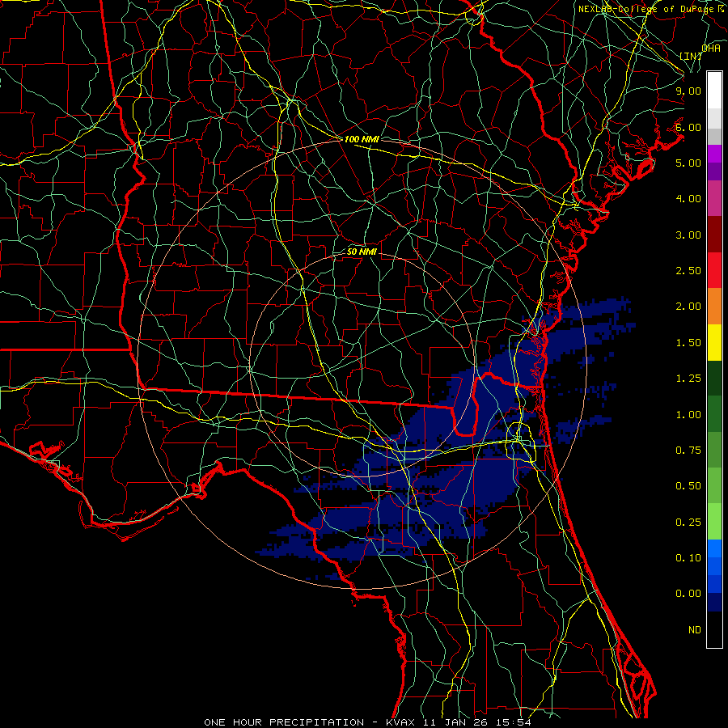Pick the dark red legend swatch near 3.00
This screenshot has height=728, width=728.
click(x=714, y=235)
